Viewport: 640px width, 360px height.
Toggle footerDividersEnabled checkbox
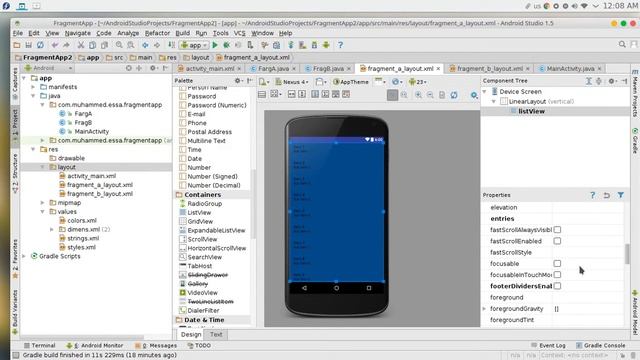557,286
